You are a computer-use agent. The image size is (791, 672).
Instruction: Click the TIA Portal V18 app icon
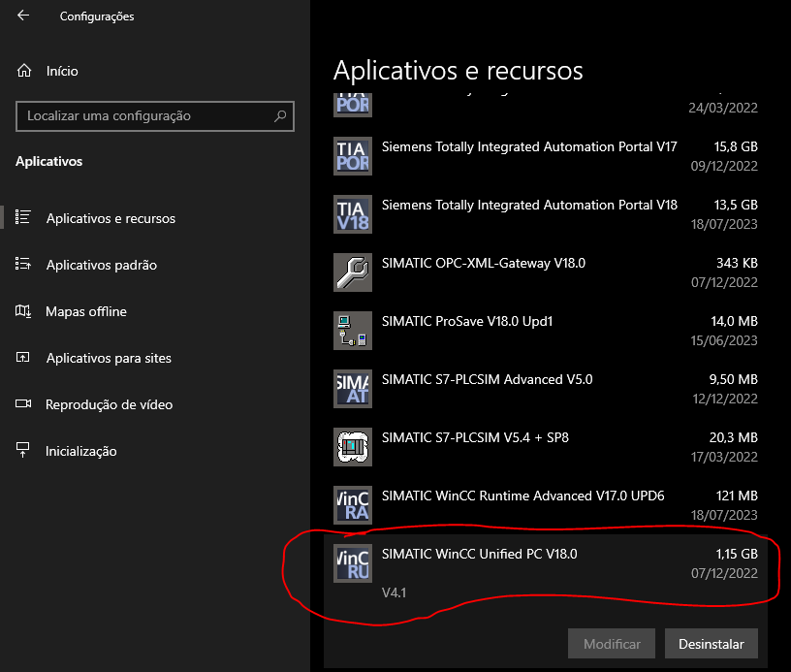point(352,213)
